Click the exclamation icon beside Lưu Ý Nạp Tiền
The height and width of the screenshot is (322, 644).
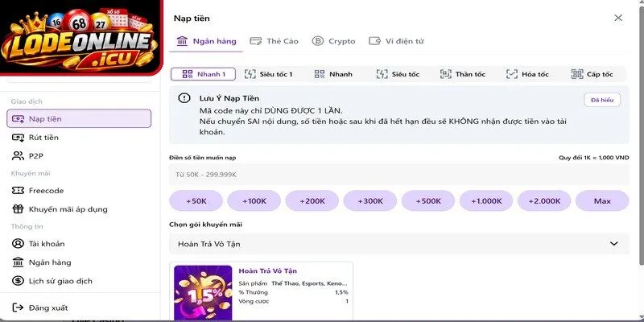[x=184, y=98]
